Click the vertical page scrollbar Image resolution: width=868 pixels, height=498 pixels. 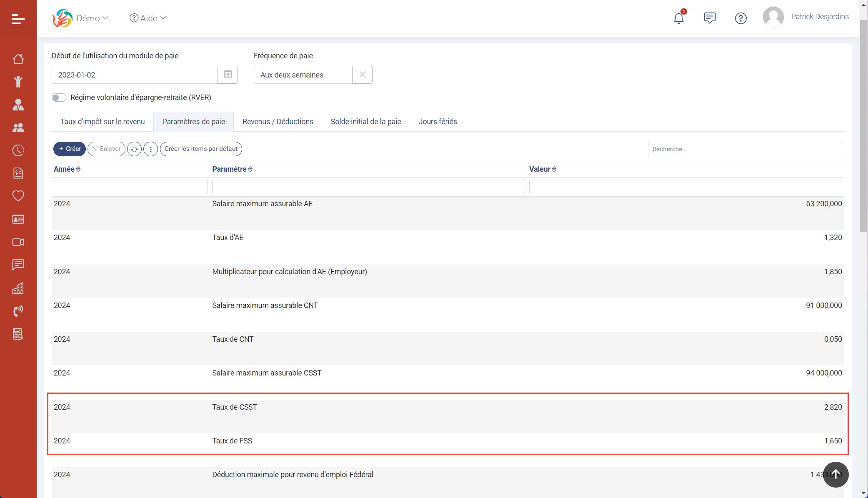(863, 125)
